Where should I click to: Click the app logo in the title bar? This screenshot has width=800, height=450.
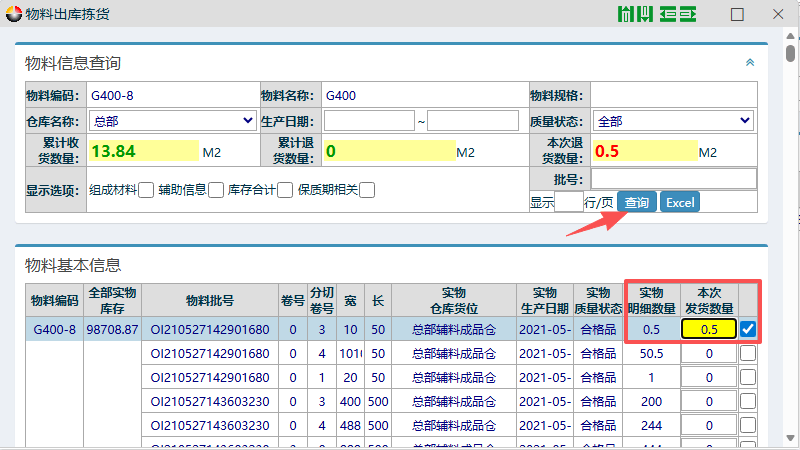(13, 14)
